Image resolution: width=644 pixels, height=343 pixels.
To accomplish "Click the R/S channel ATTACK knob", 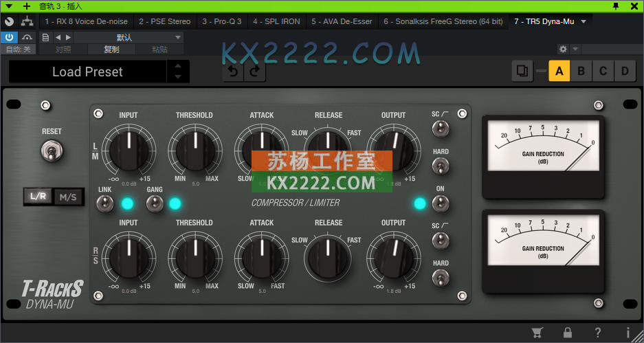I will 262,258.
